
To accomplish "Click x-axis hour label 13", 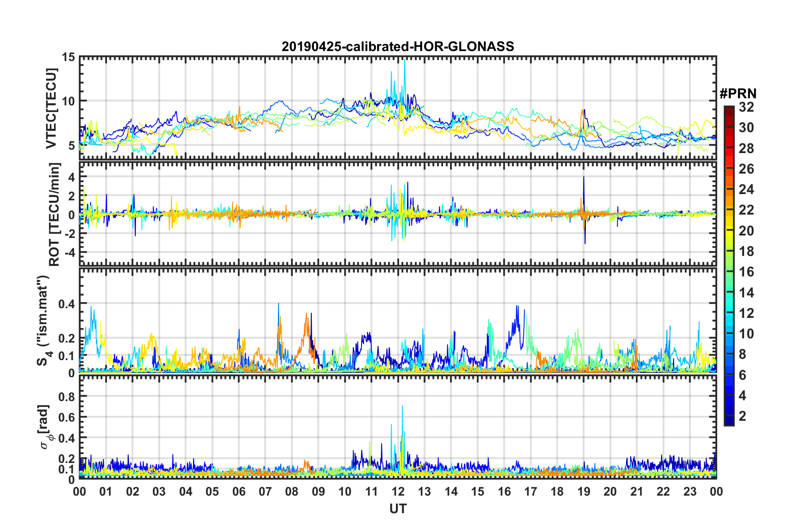I will (x=424, y=491).
